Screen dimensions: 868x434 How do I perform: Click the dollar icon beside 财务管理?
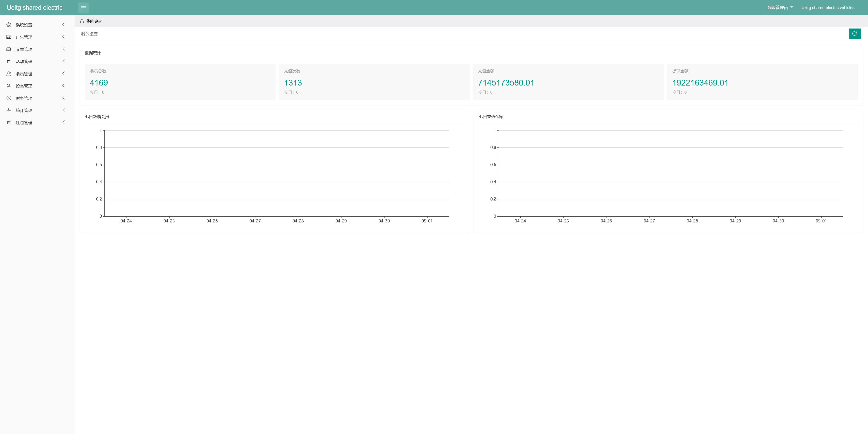click(9, 98)
